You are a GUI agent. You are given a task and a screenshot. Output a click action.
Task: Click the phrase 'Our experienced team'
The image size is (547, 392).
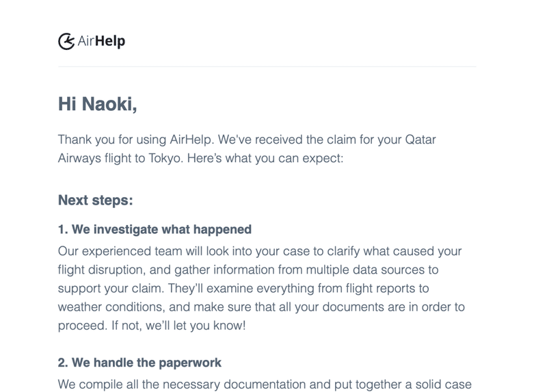coord(120,251)
